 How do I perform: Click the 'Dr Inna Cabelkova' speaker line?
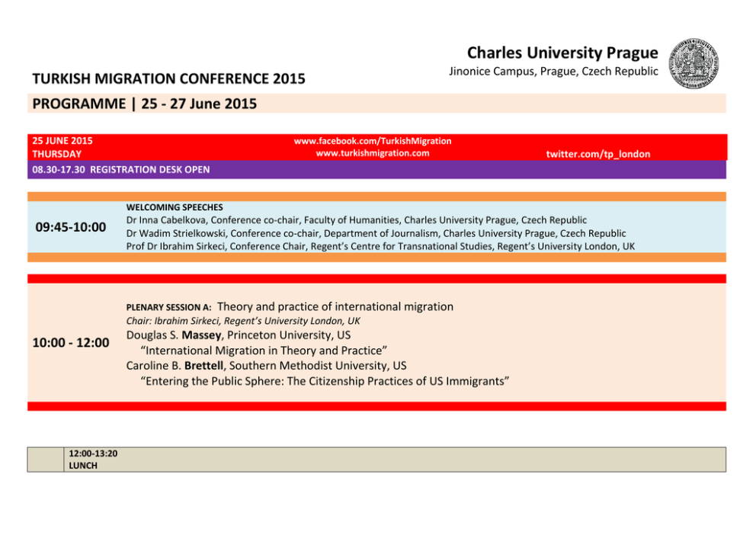pyautogui.click(x=357, y=220)
